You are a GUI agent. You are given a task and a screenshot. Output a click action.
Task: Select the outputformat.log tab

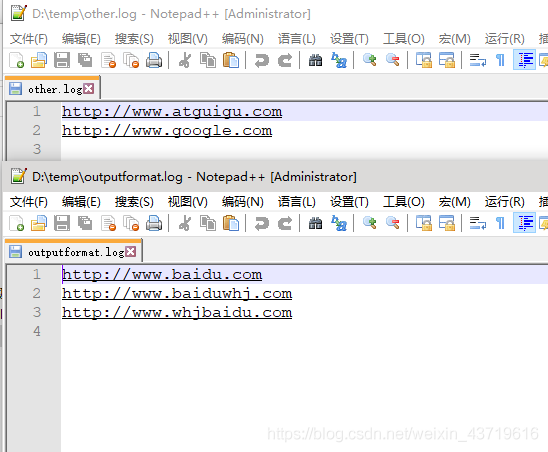pyautogui.click(x=74, y=252)
